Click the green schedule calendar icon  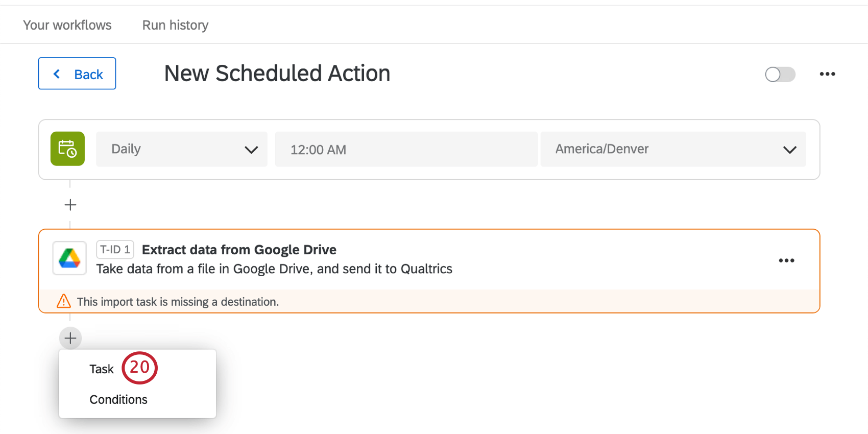[x=67, y=149]
